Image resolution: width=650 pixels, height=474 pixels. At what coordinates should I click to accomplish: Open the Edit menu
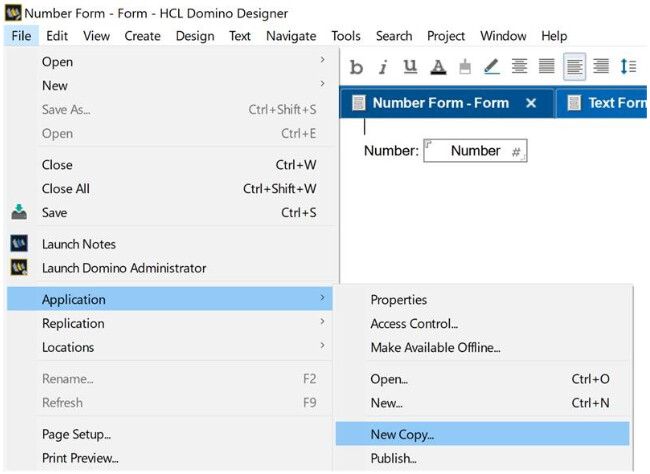tap(57, 36)
